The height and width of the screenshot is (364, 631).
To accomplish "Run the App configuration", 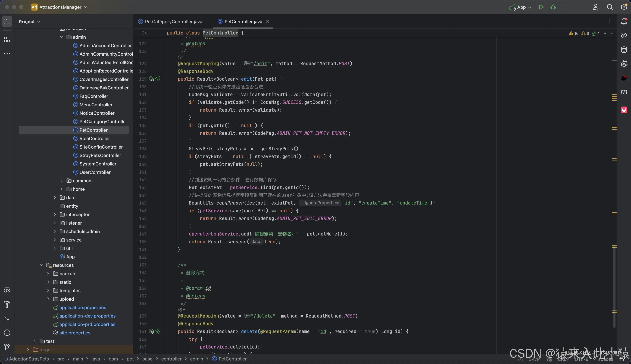I will pyautogui.click(x=541, y=7).
